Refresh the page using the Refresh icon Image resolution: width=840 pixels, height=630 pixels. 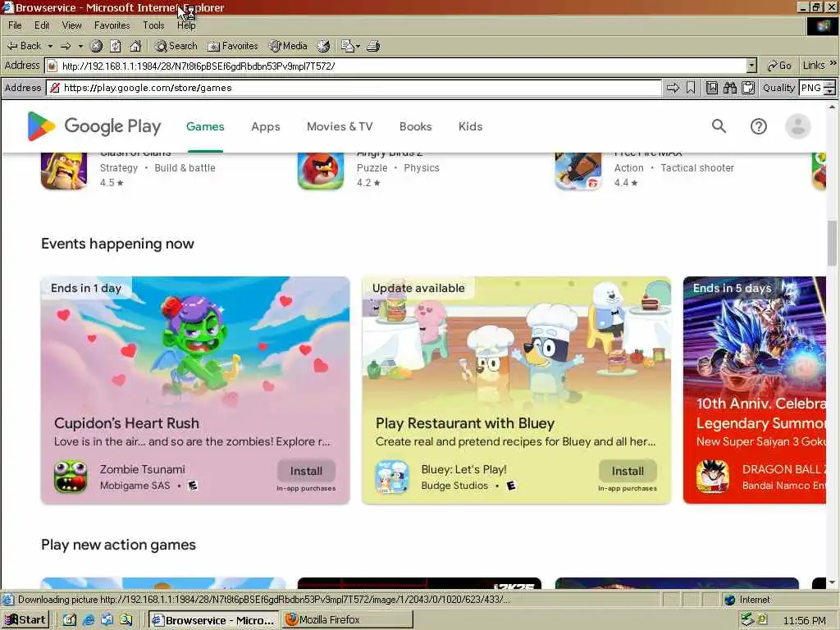[x=116, y=46]
